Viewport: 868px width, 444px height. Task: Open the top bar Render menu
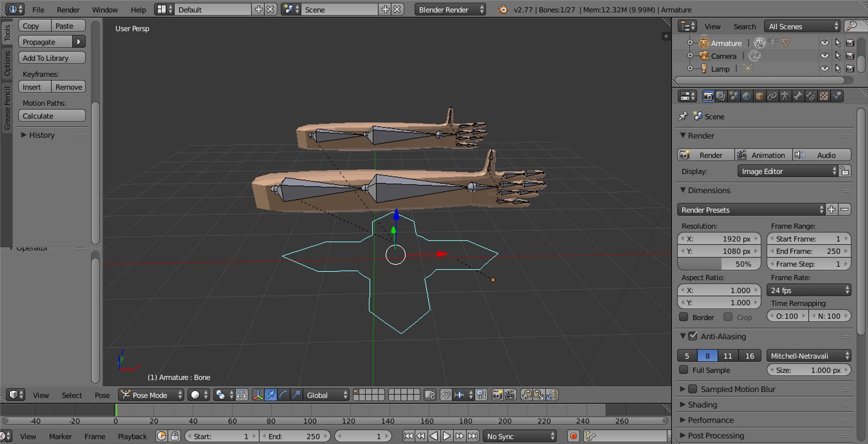pyautogui.click(x=68, y=9)
